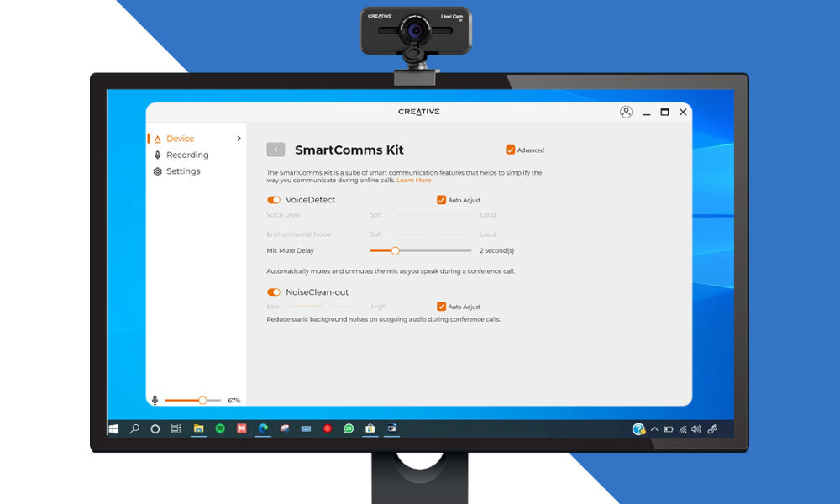Viewport: 840px width, 504px height.
Task: Open Task View in taskbar
Action: pyautogui.click(x=176, y=428)
